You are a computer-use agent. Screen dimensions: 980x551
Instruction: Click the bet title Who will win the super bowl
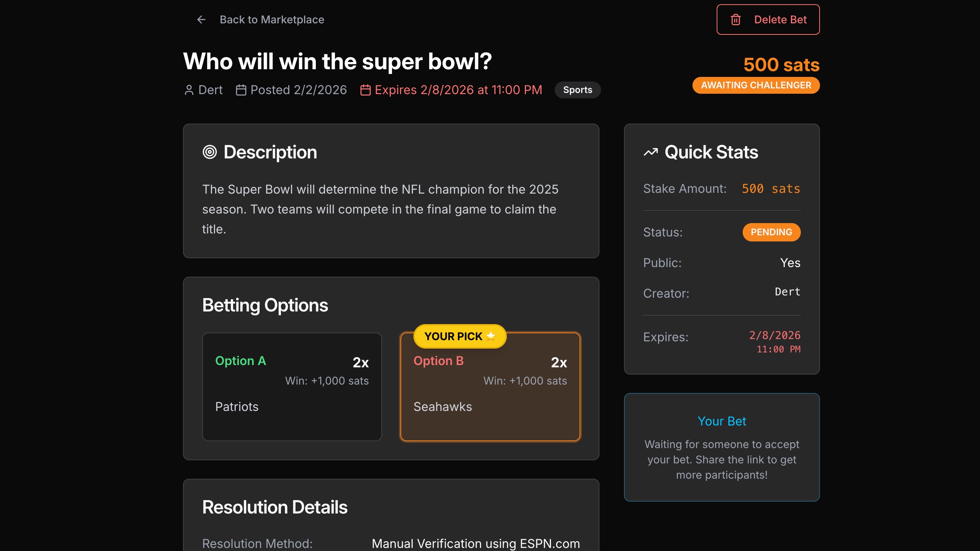338,60
